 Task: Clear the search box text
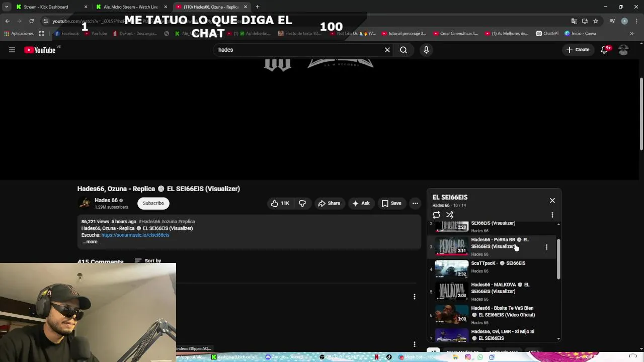pos(387,50)
